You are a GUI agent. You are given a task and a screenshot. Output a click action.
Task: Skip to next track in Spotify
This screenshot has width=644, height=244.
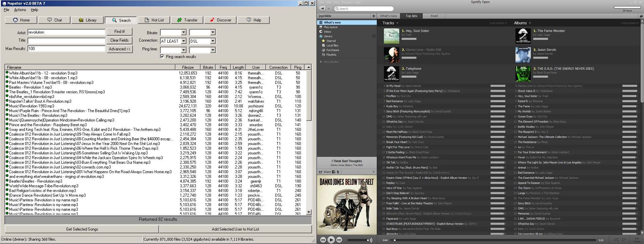339,240
